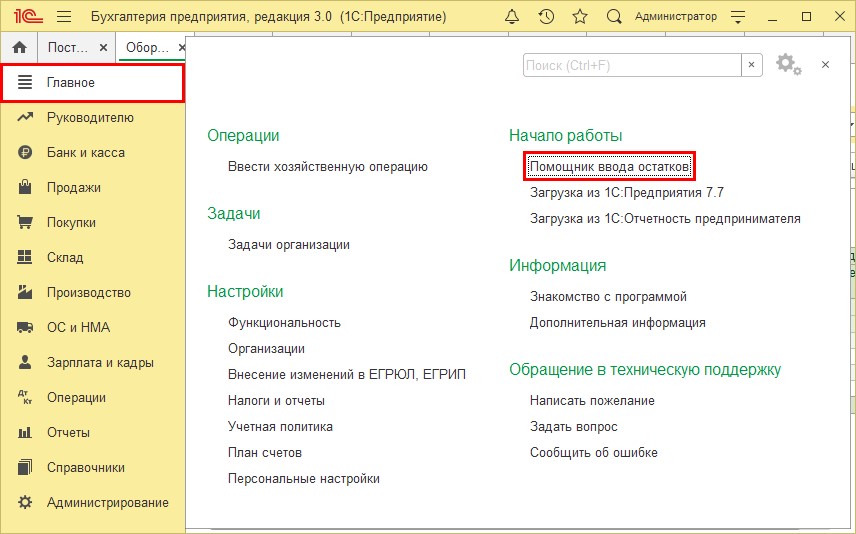This screenshot has width=856, height=534.
Task: Click the Склад grid icon
Action: (25, 257)
